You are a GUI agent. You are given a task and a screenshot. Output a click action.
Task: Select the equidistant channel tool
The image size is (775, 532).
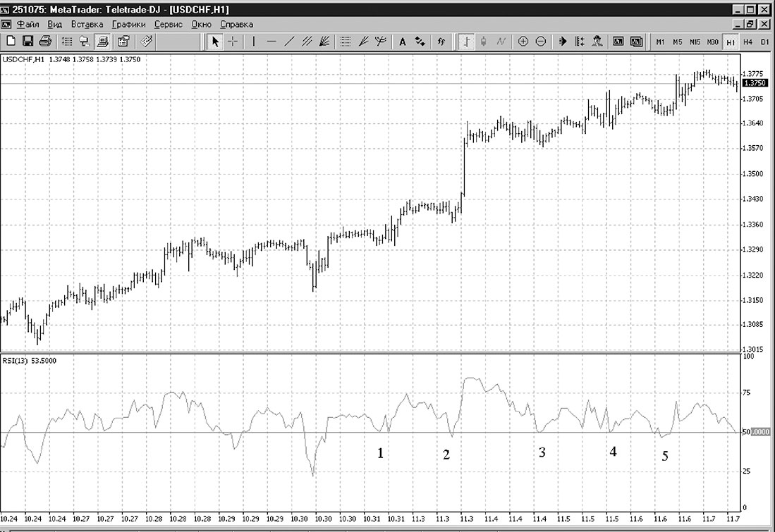(307, 42)
